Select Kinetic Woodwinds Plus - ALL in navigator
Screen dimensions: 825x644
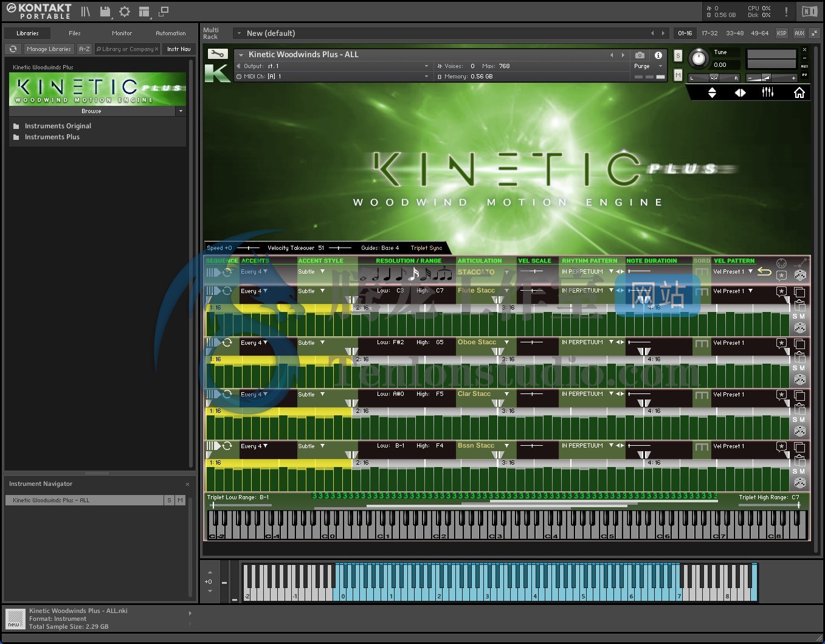pos(85,500)
